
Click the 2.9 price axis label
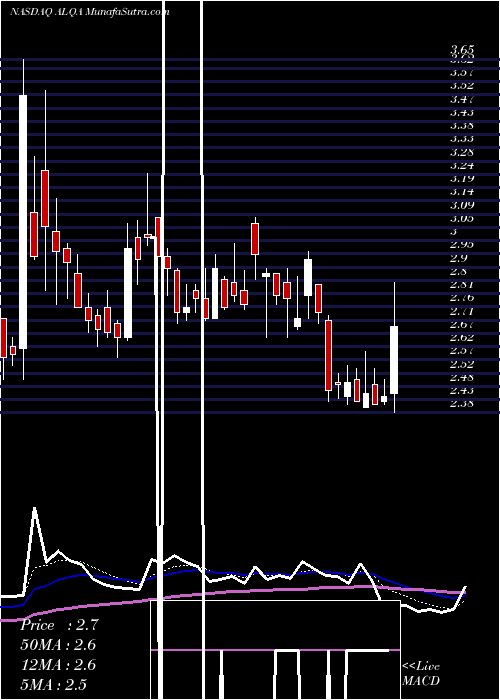(459, 258)
